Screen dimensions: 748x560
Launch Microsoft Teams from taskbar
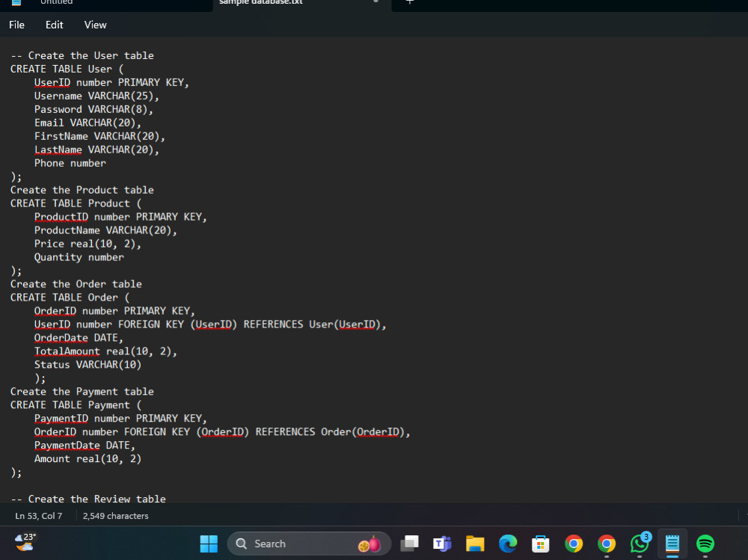point(442,544)
